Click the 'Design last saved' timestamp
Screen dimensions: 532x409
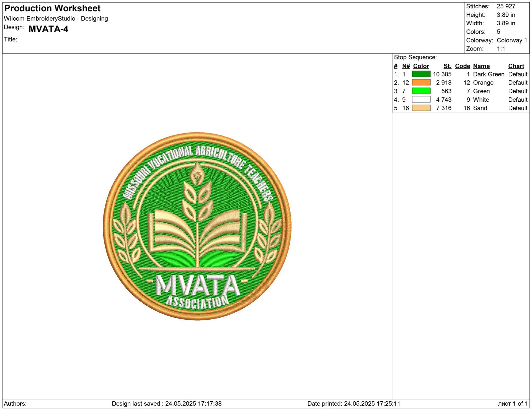point(167,404)
